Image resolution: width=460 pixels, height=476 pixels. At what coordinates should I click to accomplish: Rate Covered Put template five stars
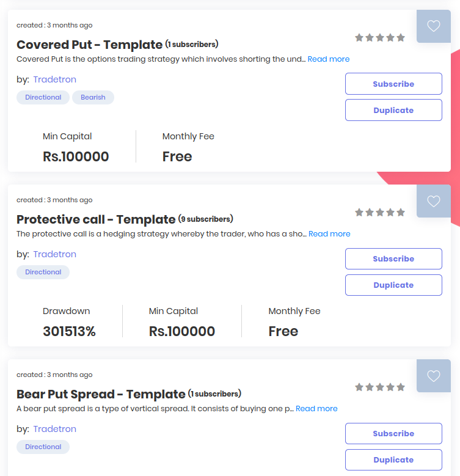pyautogui.click(x=401, y=38)
